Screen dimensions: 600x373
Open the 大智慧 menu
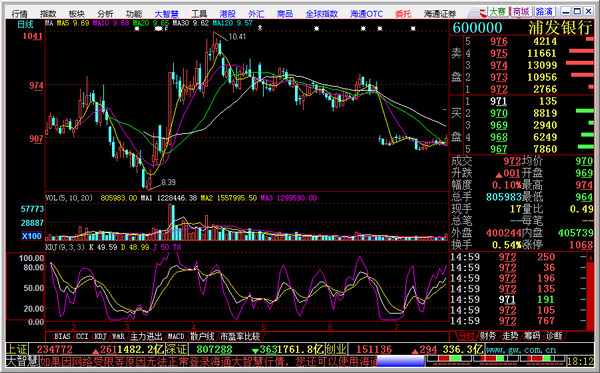pyautogui.click(x=166, y=14)
